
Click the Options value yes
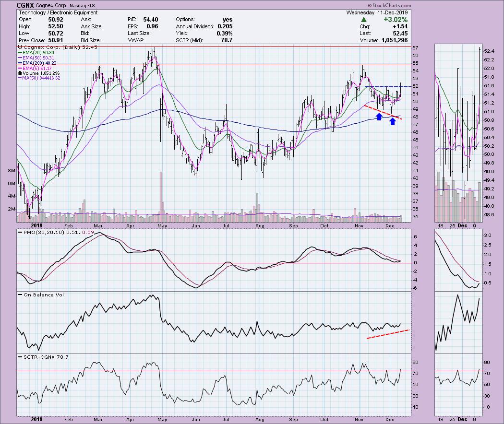[227, 20]
